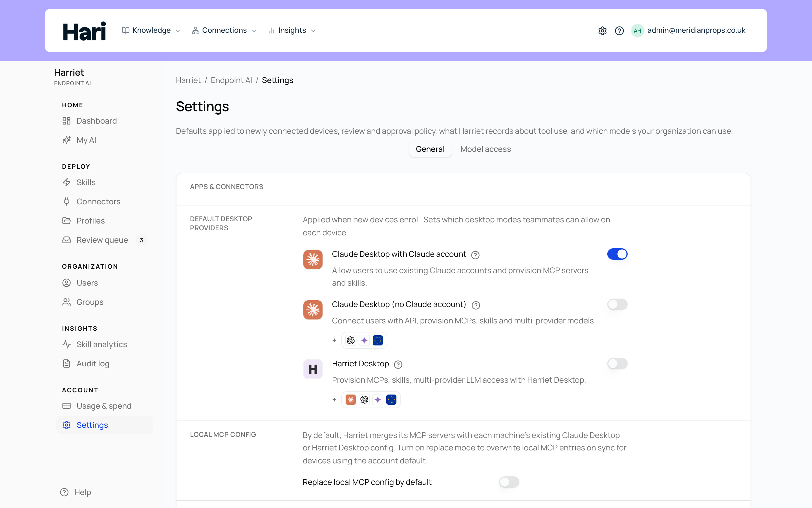Show info tooltip for Claude Desktop (no Claude account)
The image size is (812, 508).
pos(475,305)
